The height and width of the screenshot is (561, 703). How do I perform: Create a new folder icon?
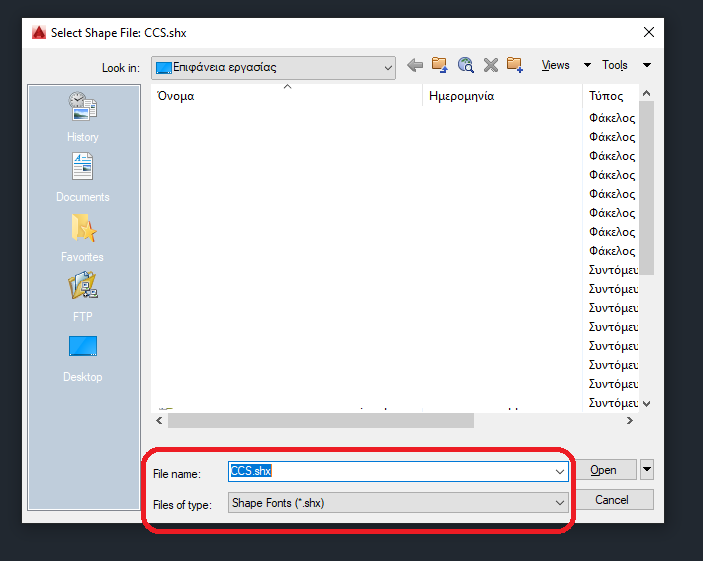point(515,65)
